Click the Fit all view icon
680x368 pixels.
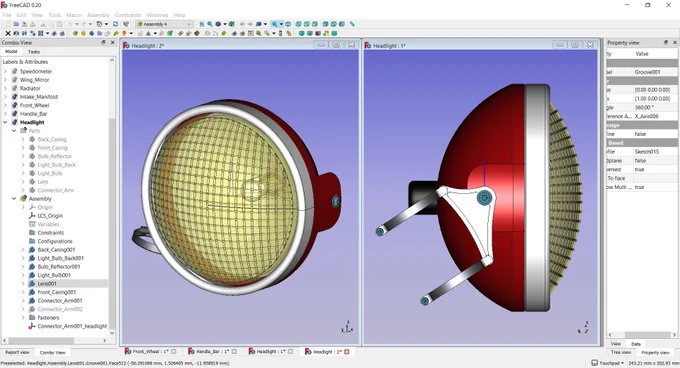202,24
